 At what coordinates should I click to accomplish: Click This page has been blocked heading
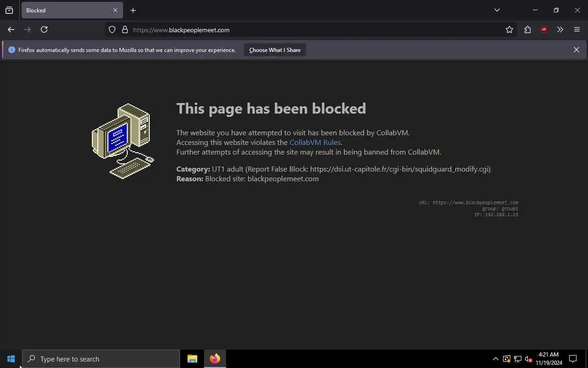coord(271,108)
